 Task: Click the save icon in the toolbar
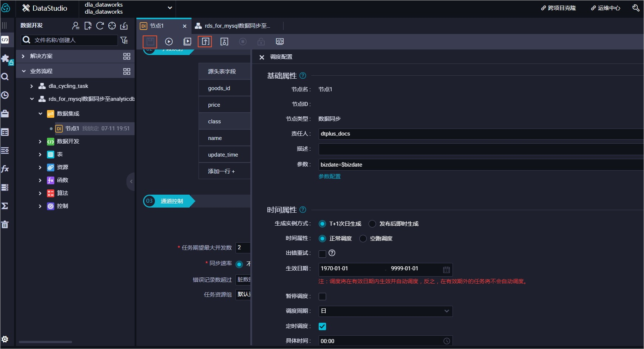coord(150,41)
